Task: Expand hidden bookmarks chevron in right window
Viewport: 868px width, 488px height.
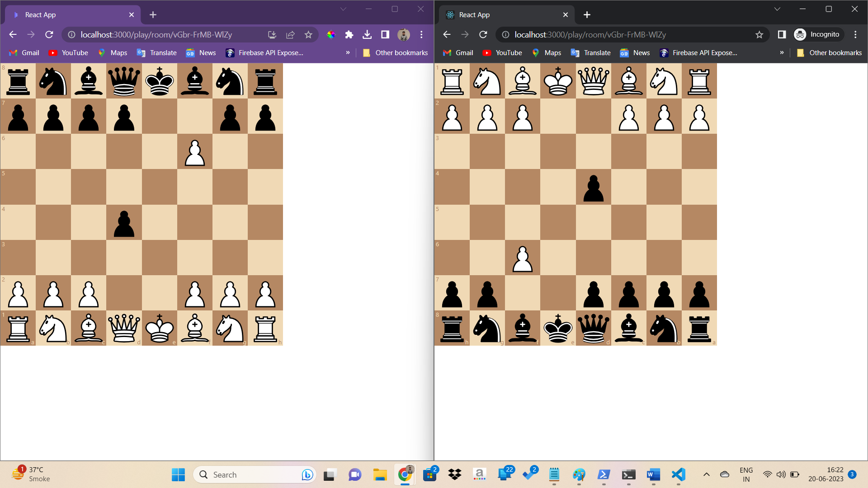Action: click(x=782, y=52)
